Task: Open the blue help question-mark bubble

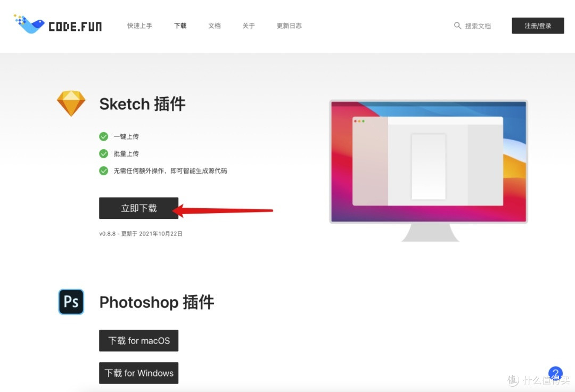Action: point(555,373)
